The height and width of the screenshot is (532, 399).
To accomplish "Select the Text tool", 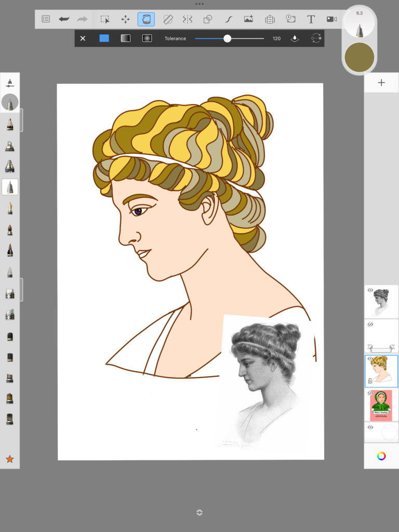I will [311, 19].
